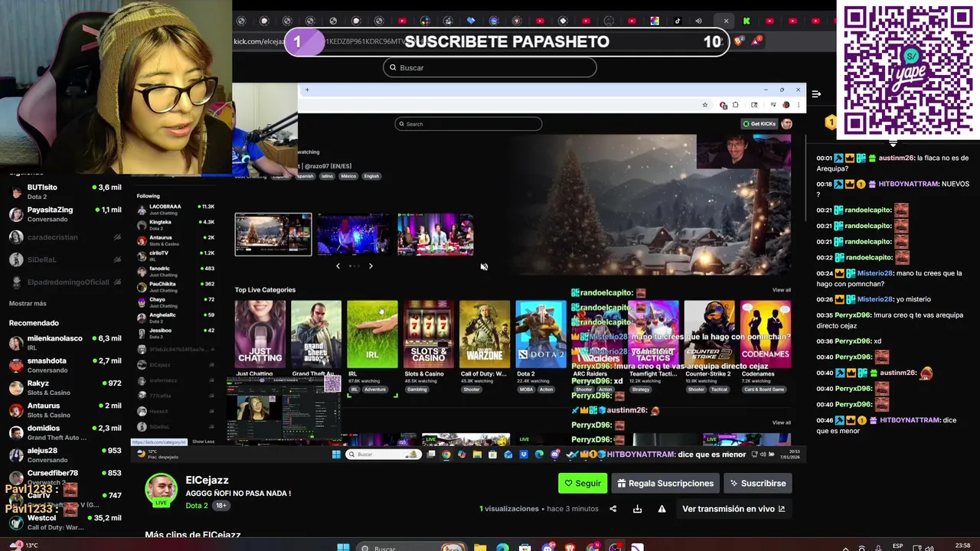Click the Just Chatting category card
The height and width of the screenshot is (551, 980).
click(x=260, y=334)
